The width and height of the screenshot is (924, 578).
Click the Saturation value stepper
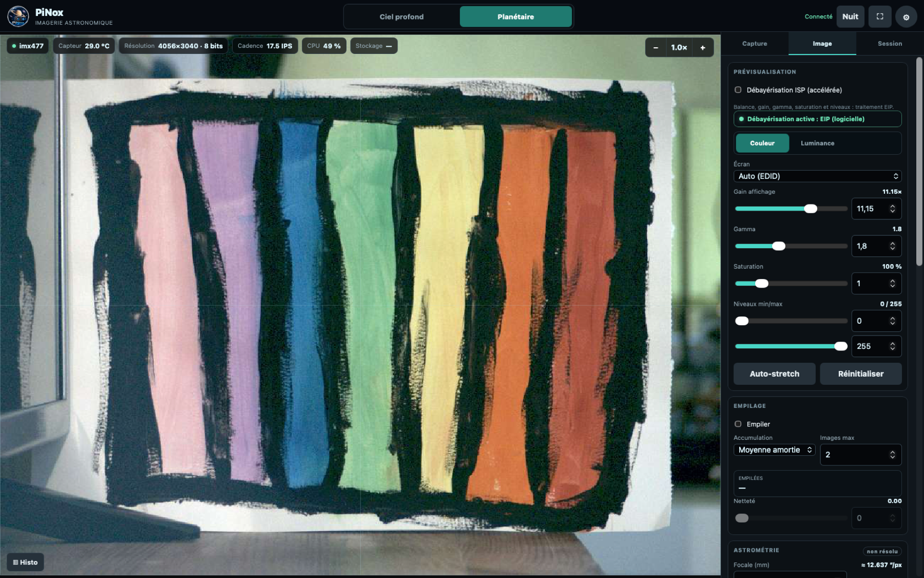[892, 284]
